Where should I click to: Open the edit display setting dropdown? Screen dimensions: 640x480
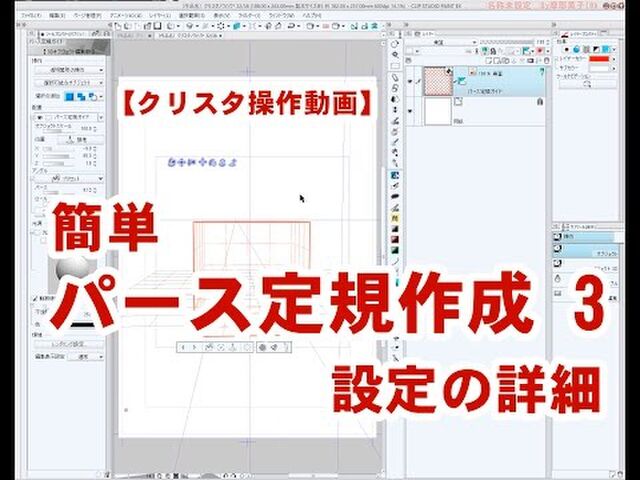[85, 357]
